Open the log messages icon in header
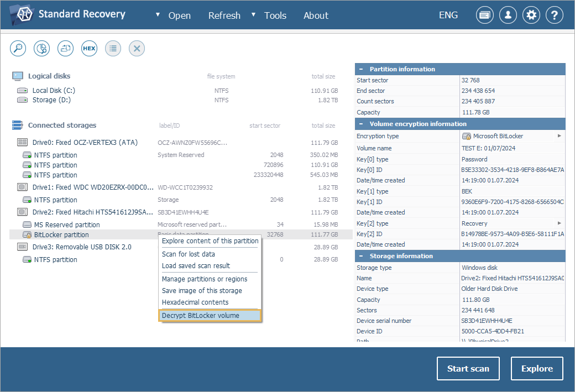The image size is (575, 392). [485, 15]
